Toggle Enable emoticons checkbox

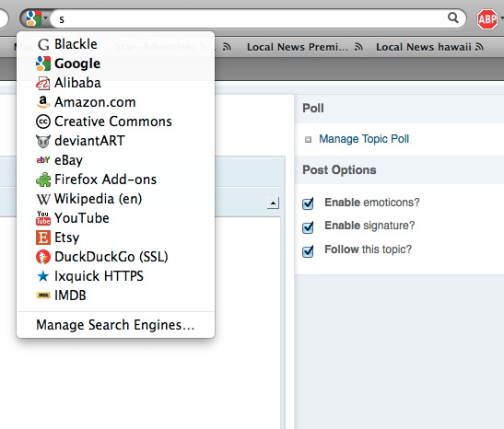point(308,203)
